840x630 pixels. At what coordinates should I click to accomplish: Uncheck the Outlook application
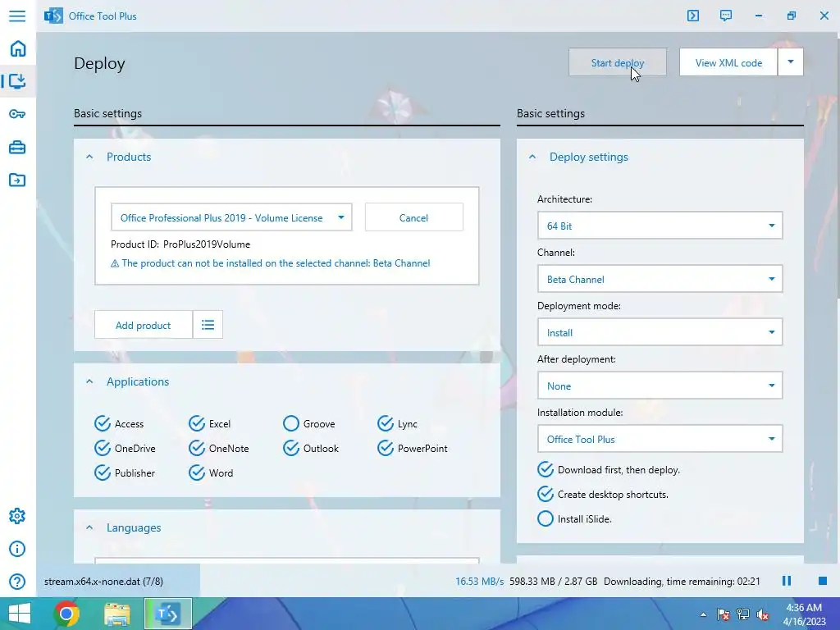311,449
